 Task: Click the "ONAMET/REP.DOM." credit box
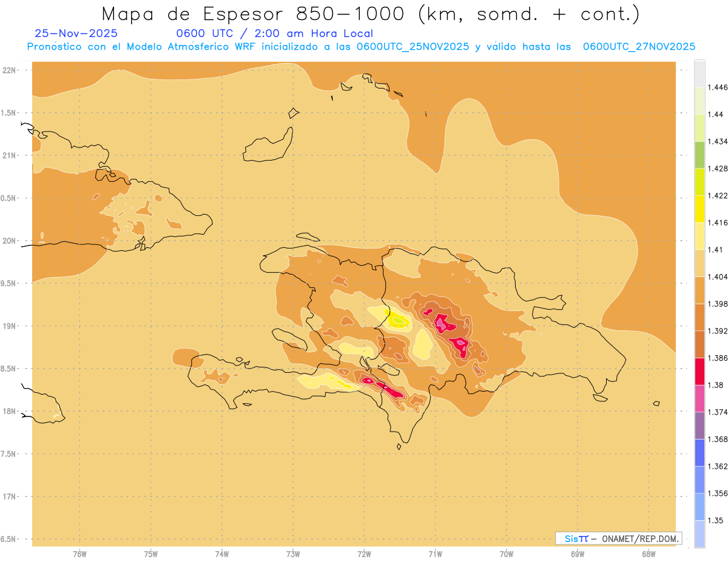[x=619, y=538]
